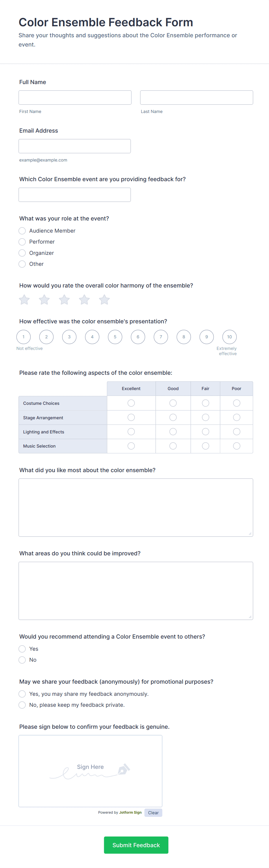Rate Music Selection as Poor
Screen dimensions: 269x868
tap(236, 446)
